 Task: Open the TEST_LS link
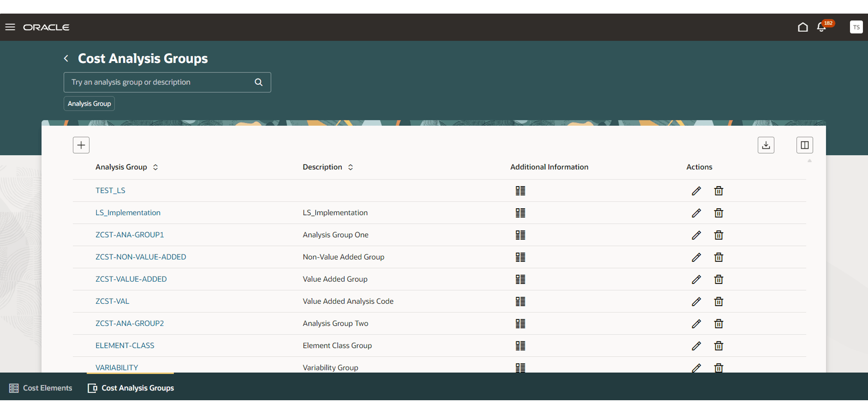[110, 191]
